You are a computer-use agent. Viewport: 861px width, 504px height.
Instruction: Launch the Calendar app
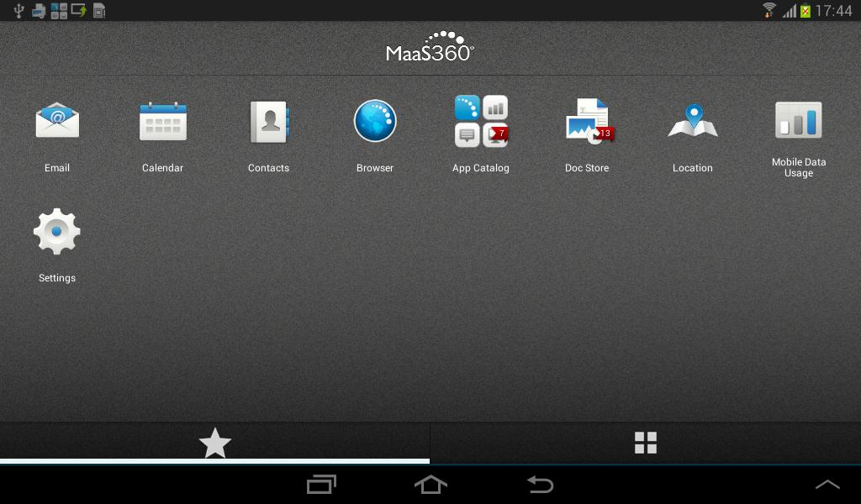point(162,120)
